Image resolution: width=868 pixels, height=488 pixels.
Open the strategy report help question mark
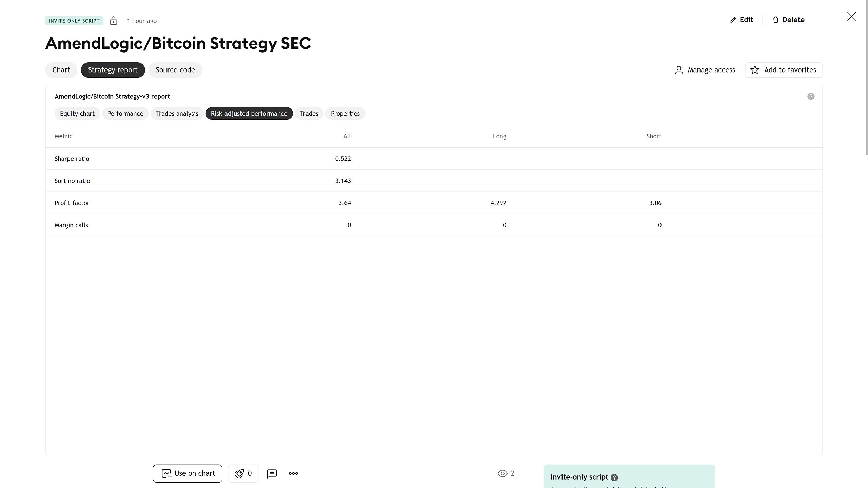pyautogui.click(x=811, y=96)
